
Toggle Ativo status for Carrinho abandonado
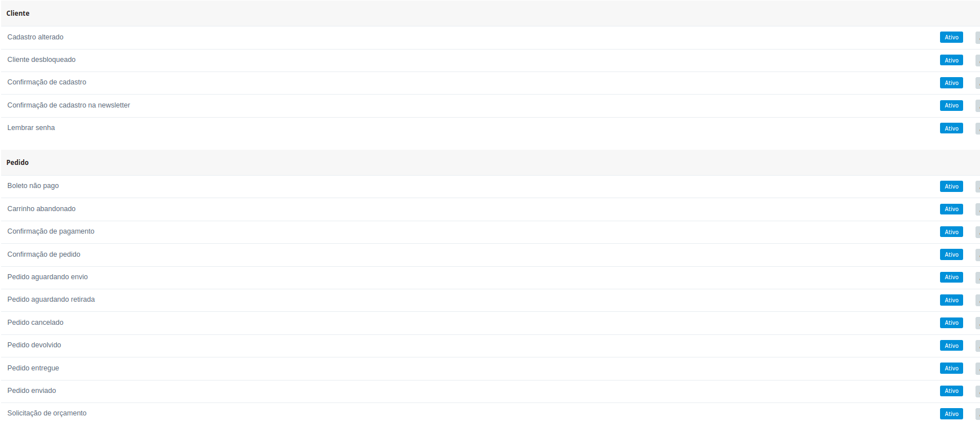[x=951, y=209]
